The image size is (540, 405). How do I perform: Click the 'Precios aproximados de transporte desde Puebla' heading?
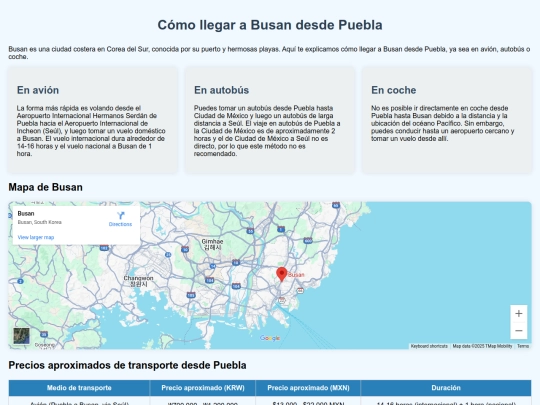[127, 365]
